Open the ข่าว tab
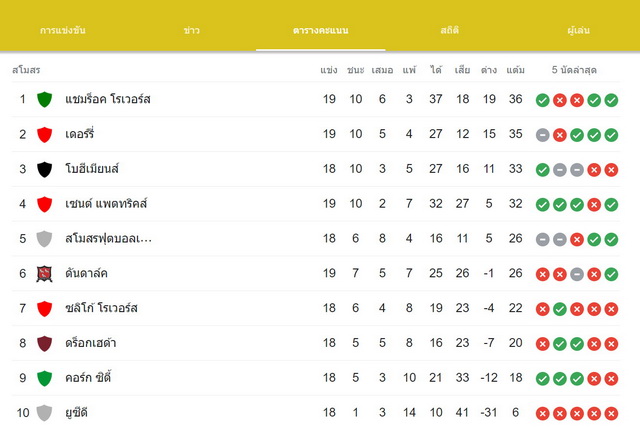640x432 pixels. (x=191, y=30)
